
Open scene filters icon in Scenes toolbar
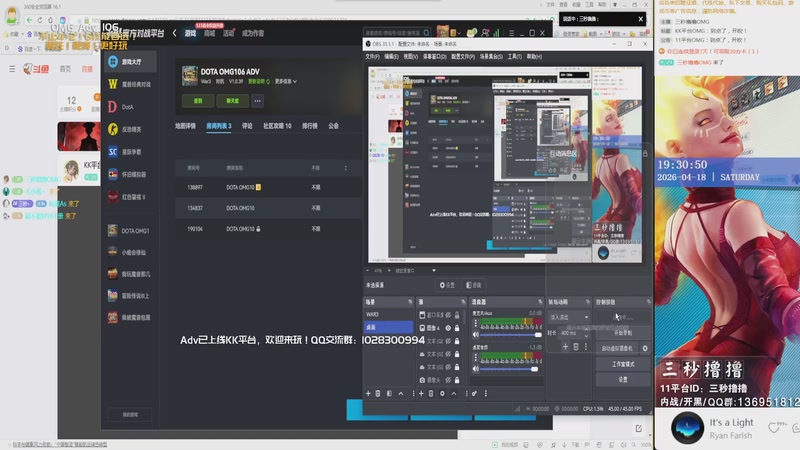[389, 393]
